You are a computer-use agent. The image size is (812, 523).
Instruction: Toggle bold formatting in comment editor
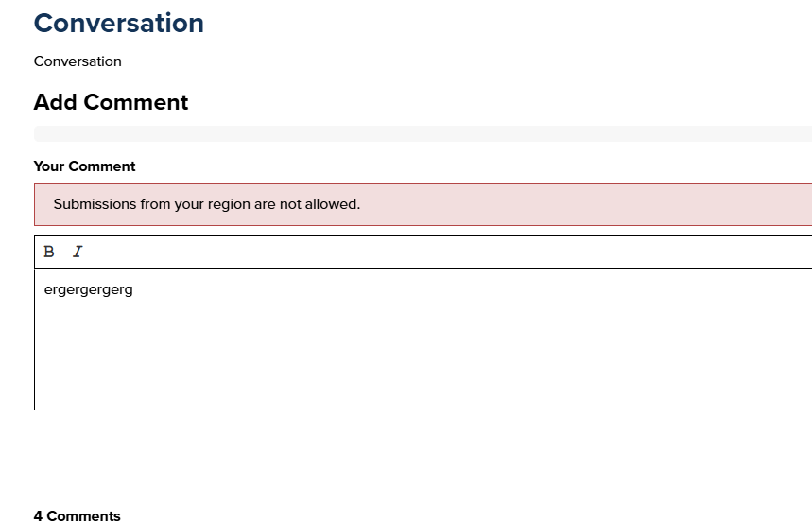click(x=49, y=252)
